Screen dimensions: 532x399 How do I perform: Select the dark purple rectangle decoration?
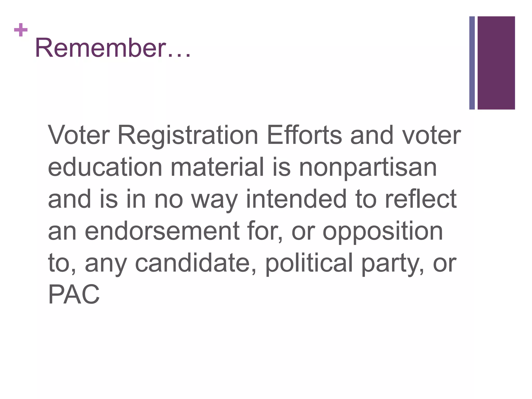pos(496,63)
